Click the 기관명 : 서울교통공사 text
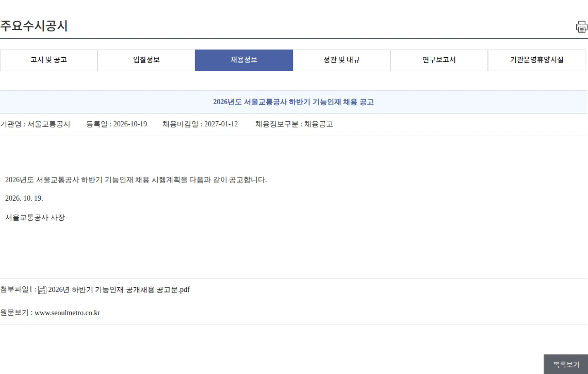Image resolution: width=588 pixels, height=374 pixels. pyautogui.click(x=35, y=124)
